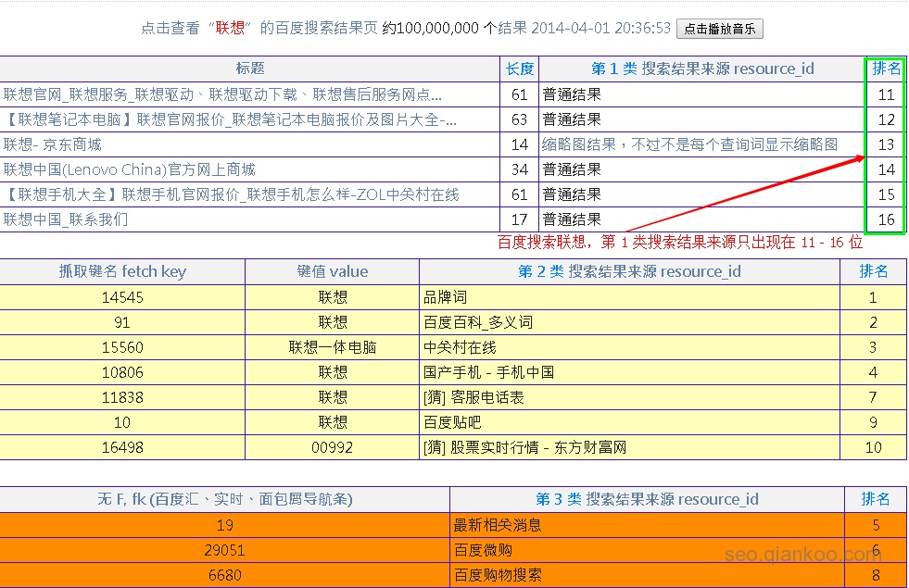Select length cell 34 in first table
The image size is (909, 588).
[520, 169]
